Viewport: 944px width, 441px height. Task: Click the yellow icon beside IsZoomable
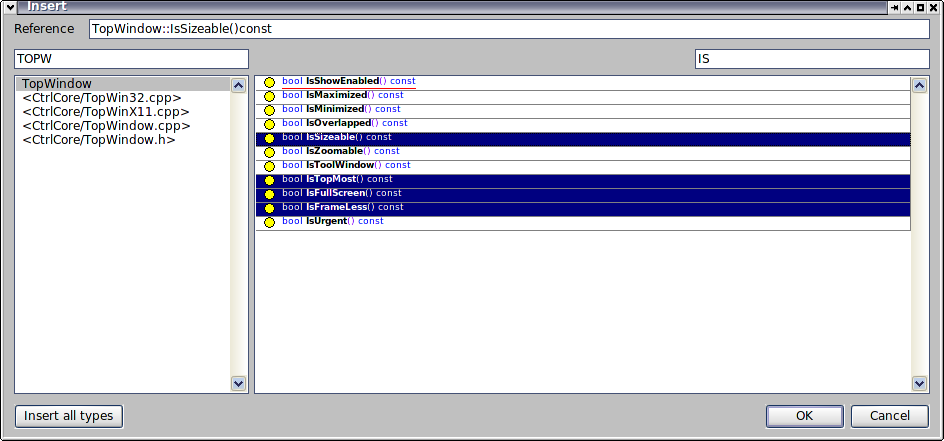(x=269, y=152)
